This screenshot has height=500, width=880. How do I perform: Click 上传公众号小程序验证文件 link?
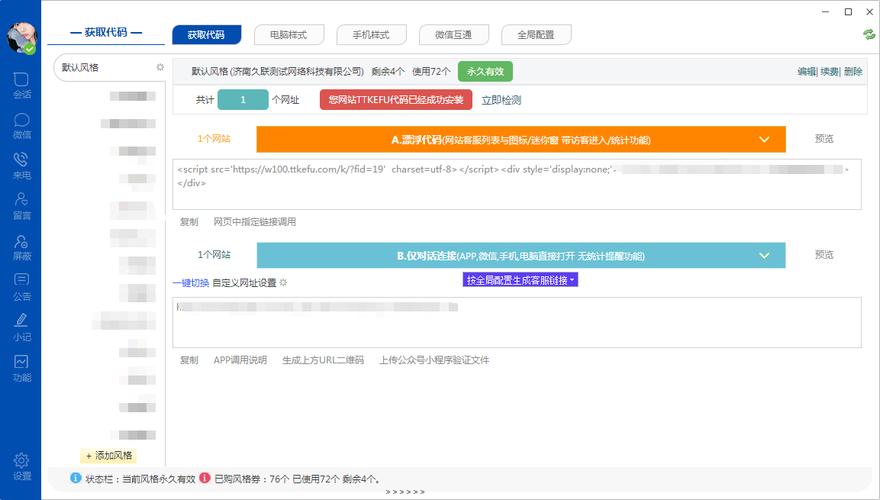(434, 360)
